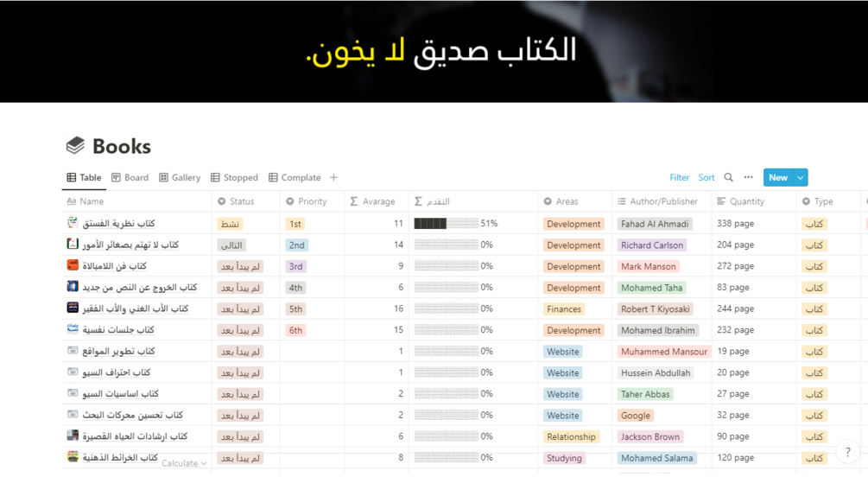Image resolution: width=868 pixels, height=496 pixels.
Task: Switch to the Stopped view tab
Action: click(234, 177)
